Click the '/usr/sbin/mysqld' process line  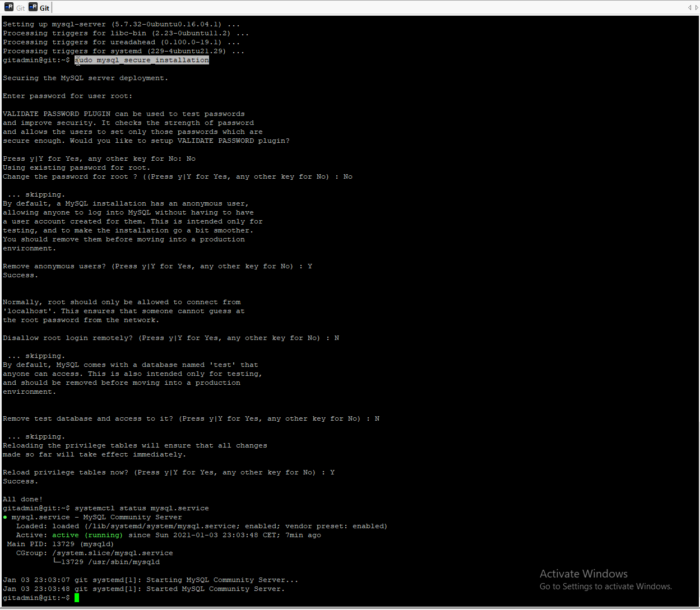pyautogui.click(x=106, y=562)
